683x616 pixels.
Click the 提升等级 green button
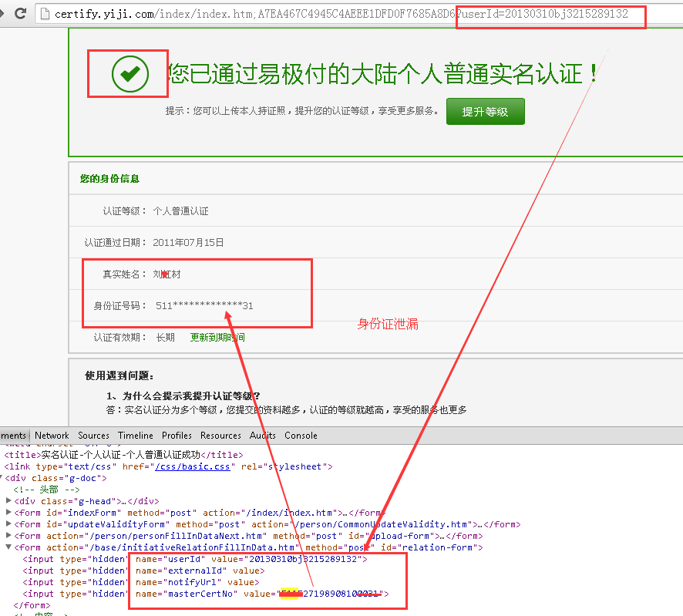[x=485, y=112]
